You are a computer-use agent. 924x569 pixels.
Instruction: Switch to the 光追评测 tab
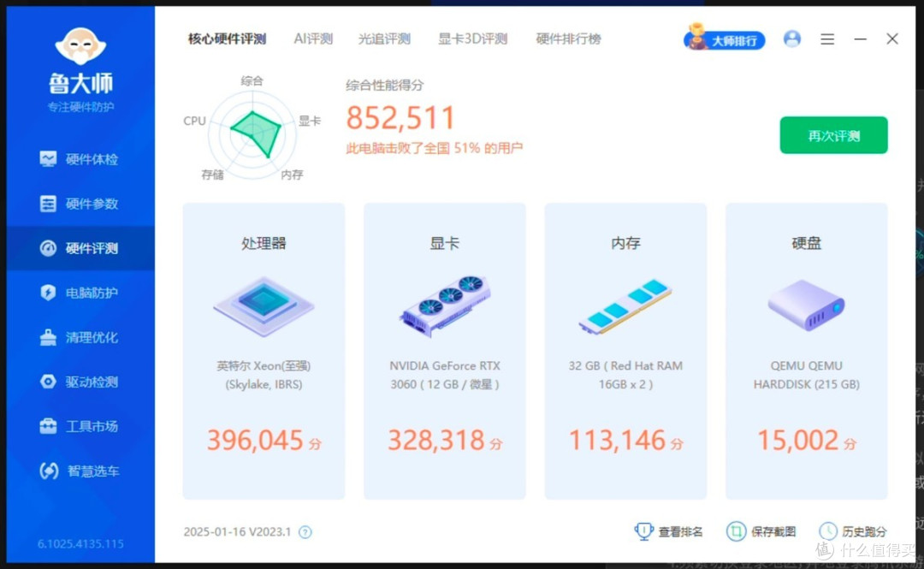point(384,39)
